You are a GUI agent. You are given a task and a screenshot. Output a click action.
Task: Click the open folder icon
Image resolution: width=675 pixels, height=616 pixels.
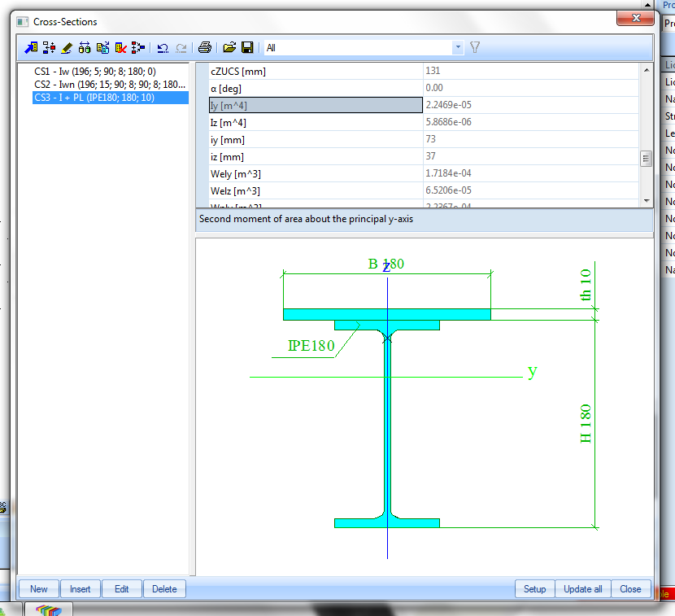tap(229, 48)
